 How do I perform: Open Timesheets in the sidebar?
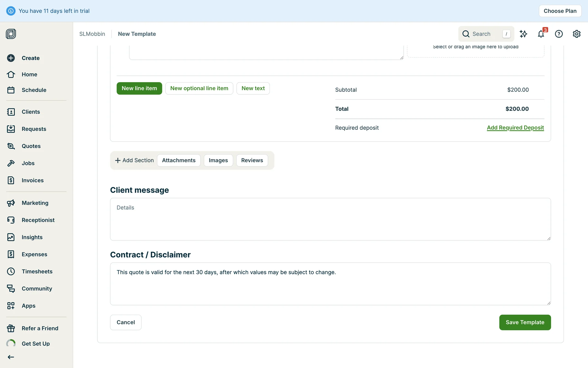pyautogui.click(x=37, y=271)
